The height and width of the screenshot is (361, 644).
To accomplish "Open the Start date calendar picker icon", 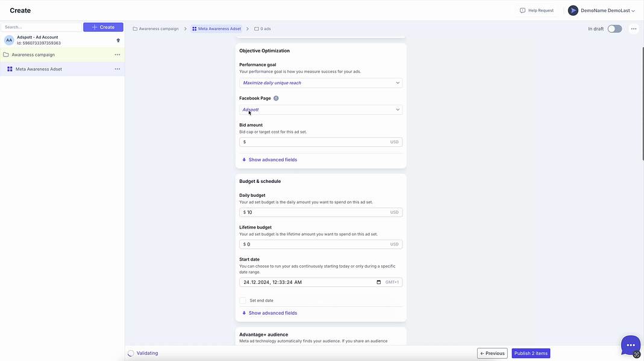I will (x=379, y=282).
